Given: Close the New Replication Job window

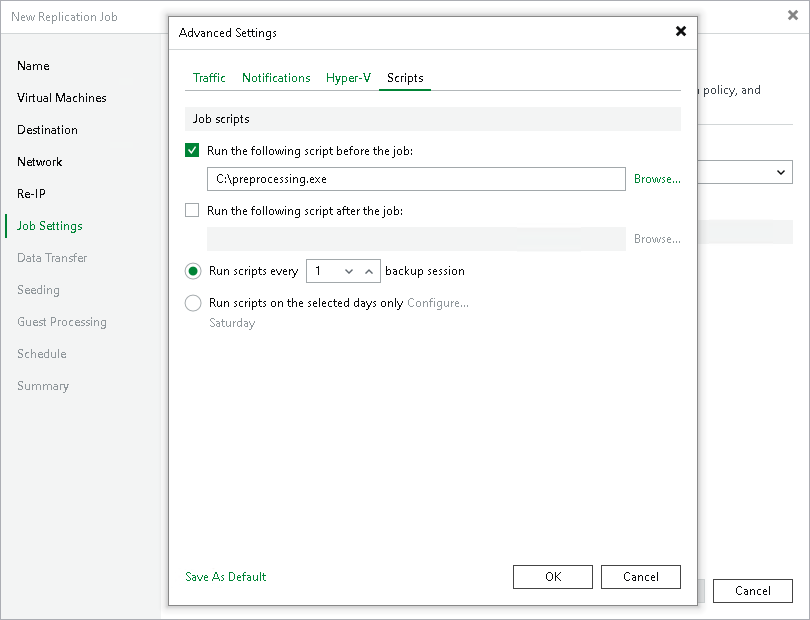Looking at the screenshot, I should 792,16.
